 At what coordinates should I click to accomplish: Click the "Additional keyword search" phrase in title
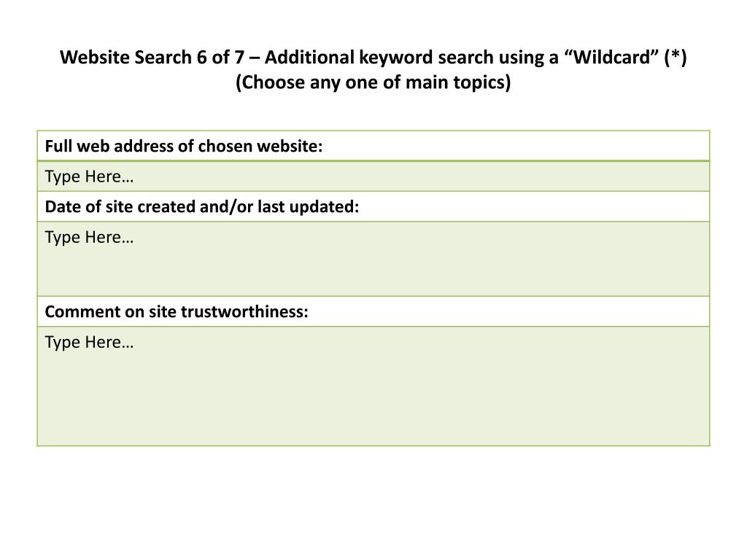pos(354,58)
